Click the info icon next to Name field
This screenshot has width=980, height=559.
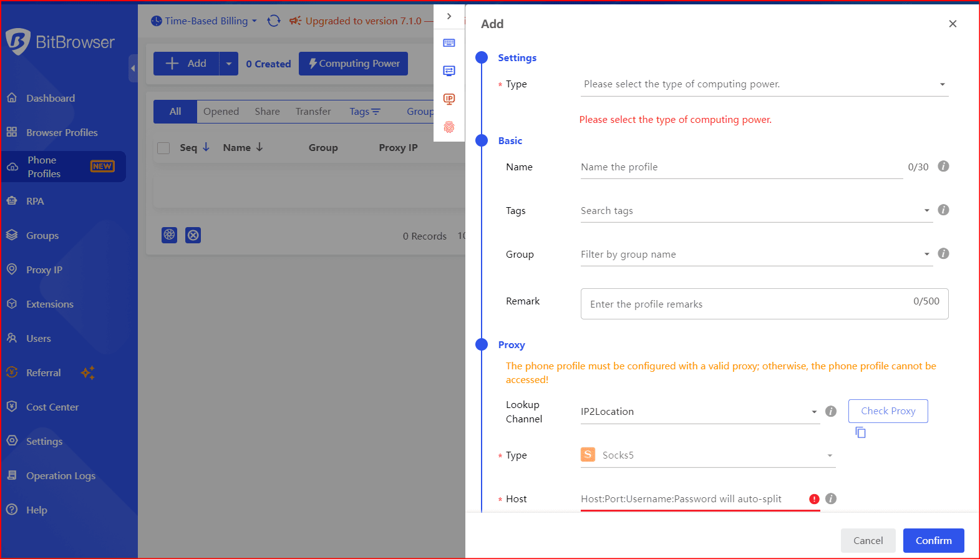click(943, 167)
